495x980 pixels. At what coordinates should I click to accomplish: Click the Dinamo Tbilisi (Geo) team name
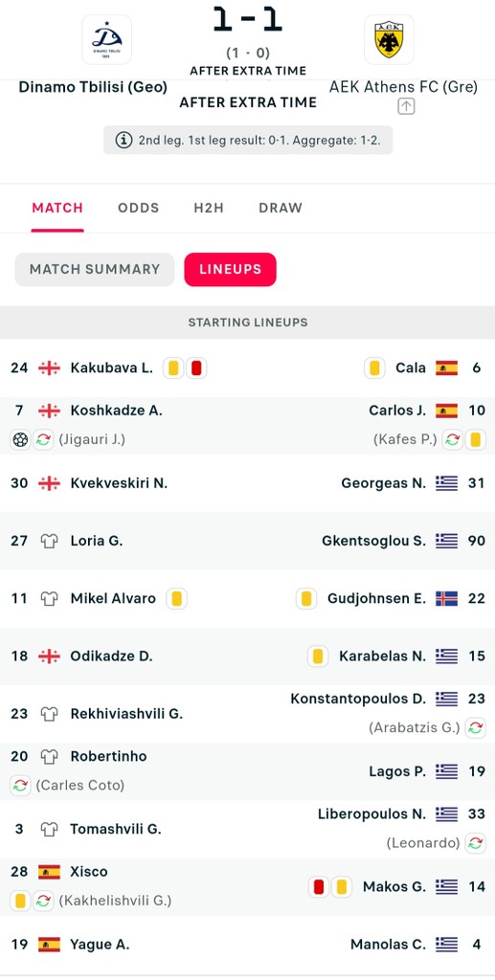[x=93, y=87]
